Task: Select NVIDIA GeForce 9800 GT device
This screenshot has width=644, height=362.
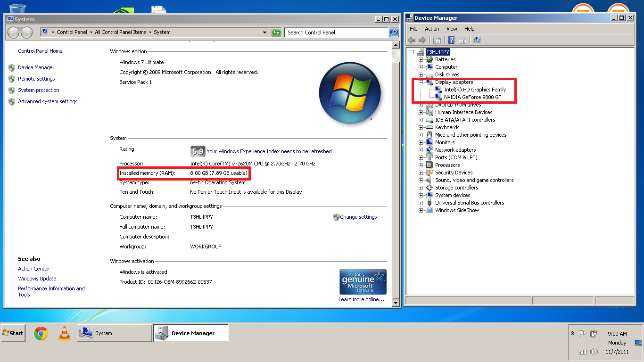Action: (x=473, y=97)
